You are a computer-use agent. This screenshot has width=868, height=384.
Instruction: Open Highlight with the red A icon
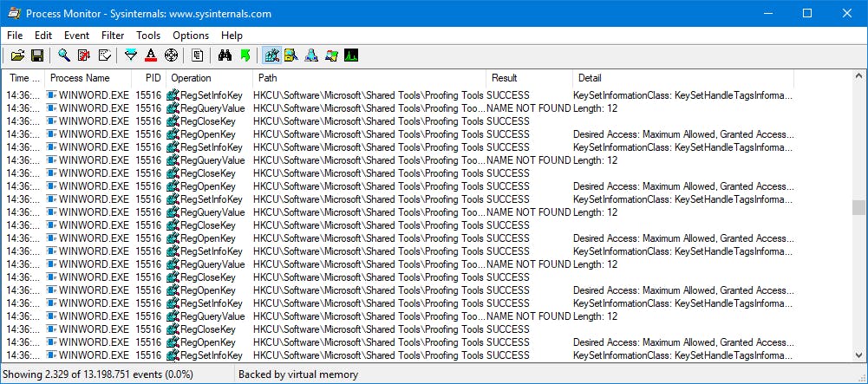[151, 55]
